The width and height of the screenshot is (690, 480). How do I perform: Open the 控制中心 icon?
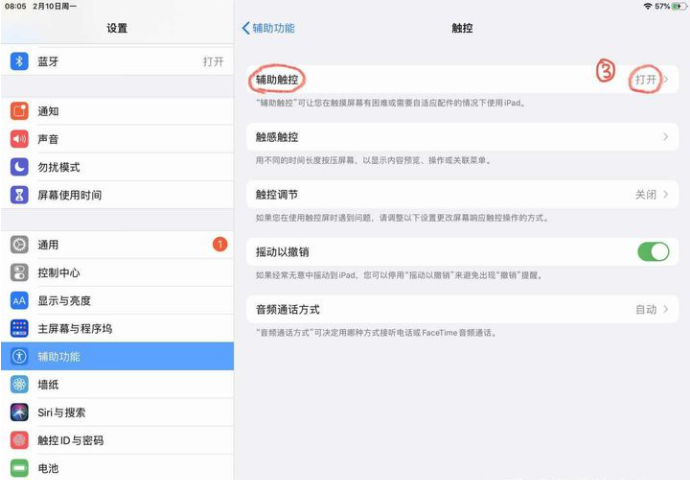pos(19,273)
